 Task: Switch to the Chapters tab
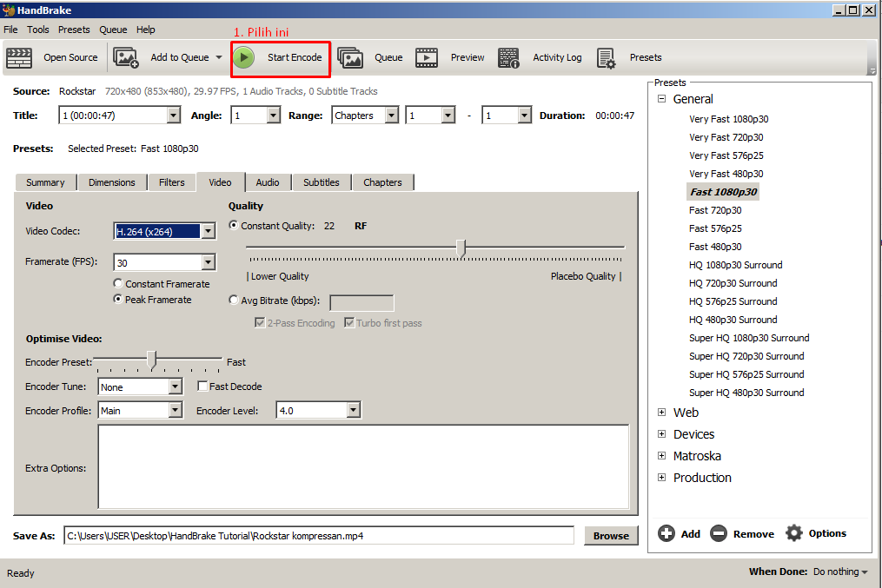click(x=382, y=182)
